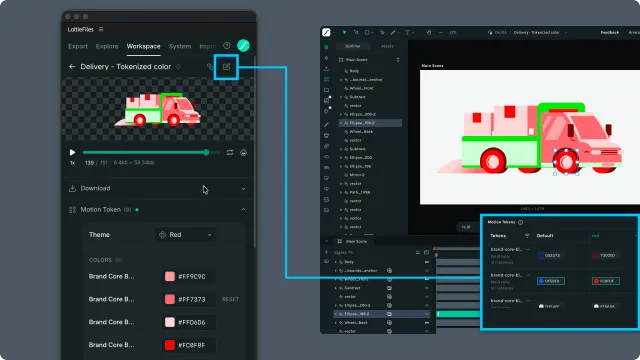Select the Wheel_front layer in outline tree
This screenshot has height=360, width=640.
362,88
